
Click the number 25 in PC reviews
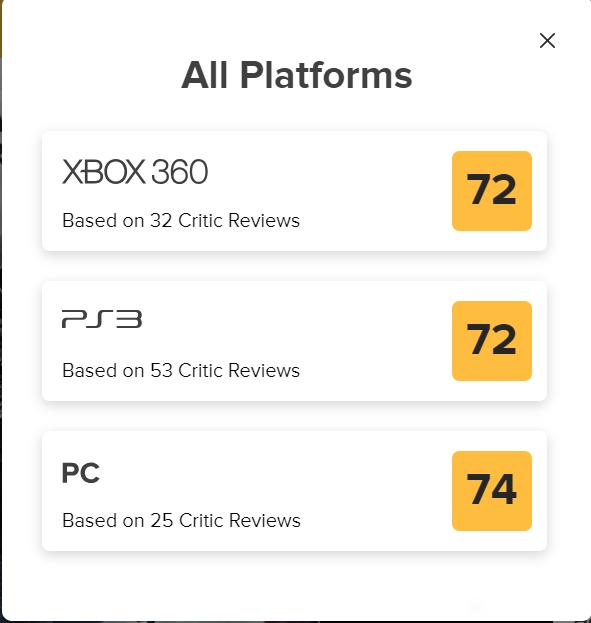tap(161, 520)
